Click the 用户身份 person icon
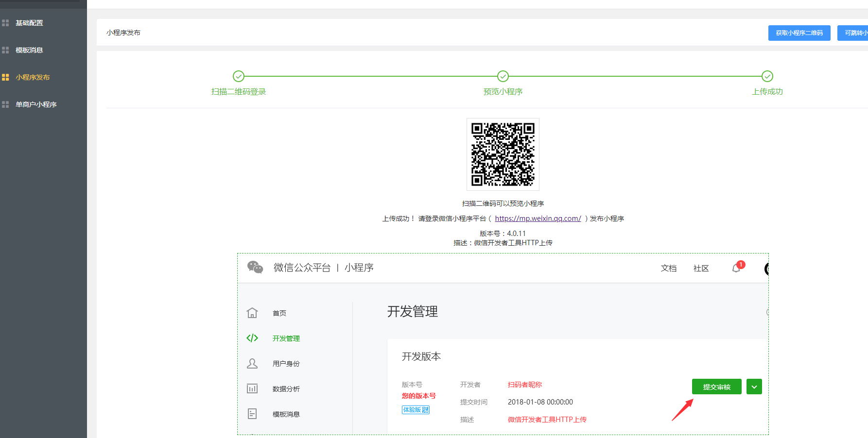This screenshot has height=438, width=868. (252, 363)
